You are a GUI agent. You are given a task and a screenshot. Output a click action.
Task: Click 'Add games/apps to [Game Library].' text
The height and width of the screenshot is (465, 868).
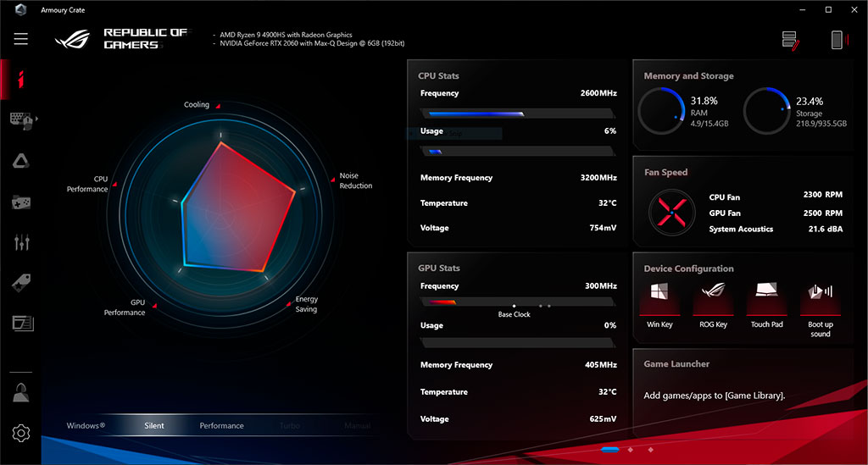(x=714, y=396)
